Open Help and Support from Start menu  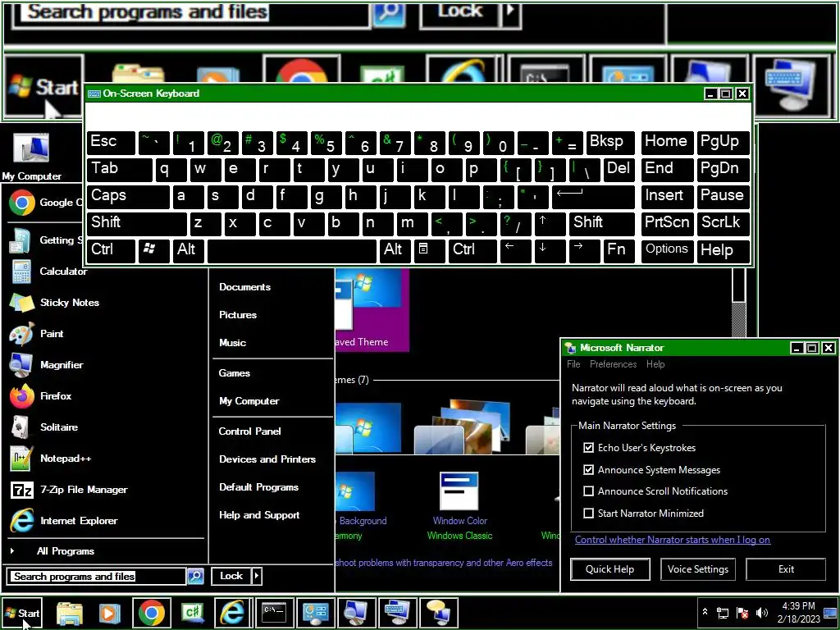259,515
